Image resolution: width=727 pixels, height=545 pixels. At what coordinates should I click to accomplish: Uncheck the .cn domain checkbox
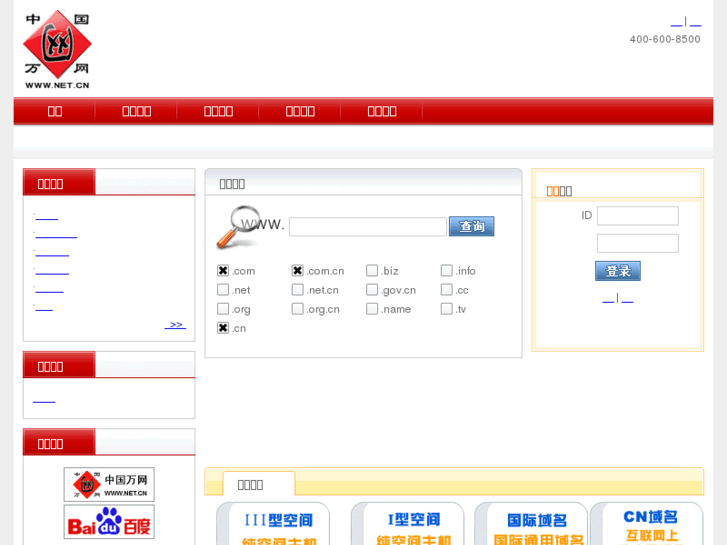223,328
